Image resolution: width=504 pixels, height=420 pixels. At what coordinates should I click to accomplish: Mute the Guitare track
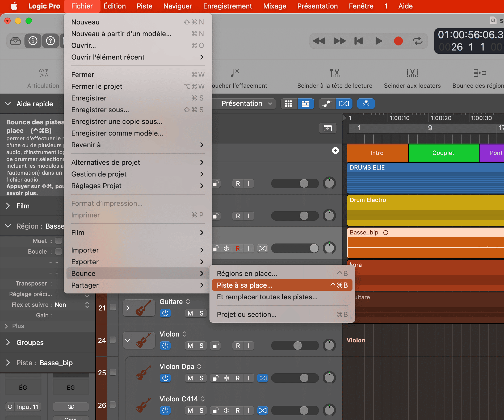(x=190, y=313)
